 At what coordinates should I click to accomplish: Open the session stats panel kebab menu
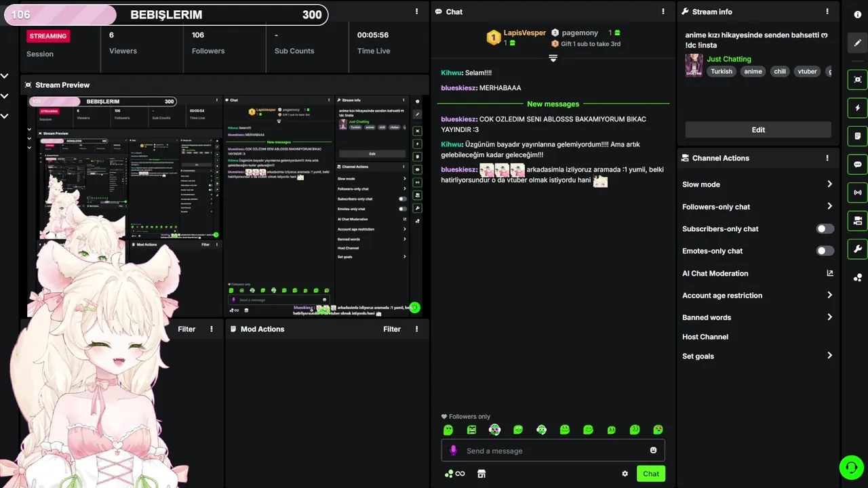tap(416, 12)
